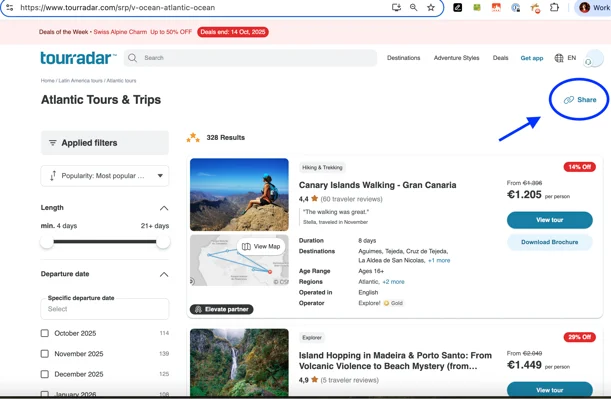Viewport: 611px width, 399px height.
Task: Collapse the Departure date section
Action: click(164, 274)
